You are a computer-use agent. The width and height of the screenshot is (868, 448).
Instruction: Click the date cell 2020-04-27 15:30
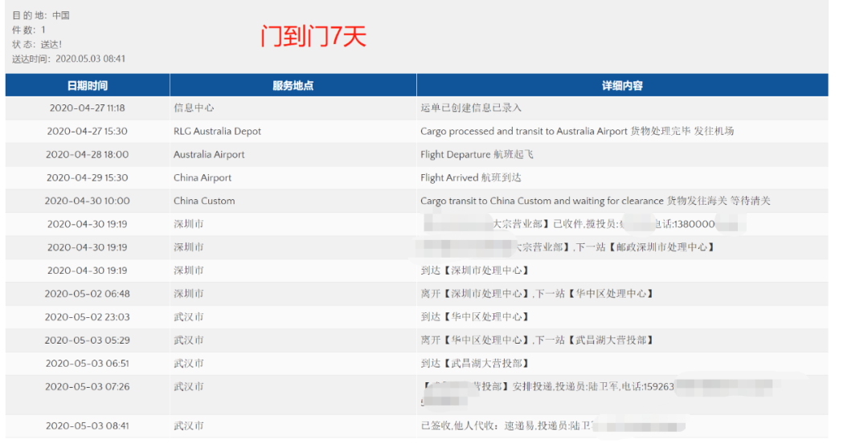[x=88, y=131]
